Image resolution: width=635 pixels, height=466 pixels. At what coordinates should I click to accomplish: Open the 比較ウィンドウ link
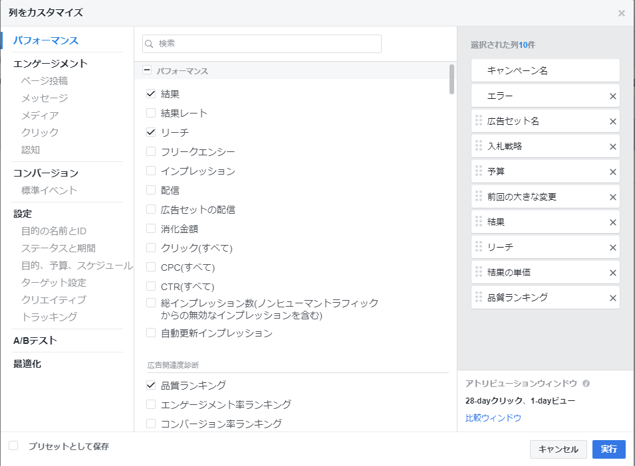(493, 418)
